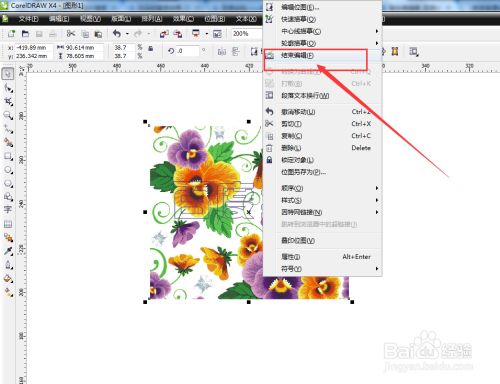Viewport: 500px width, 384px height.
Task: Click the Paste toolbar icon
Action: [98, 34]
